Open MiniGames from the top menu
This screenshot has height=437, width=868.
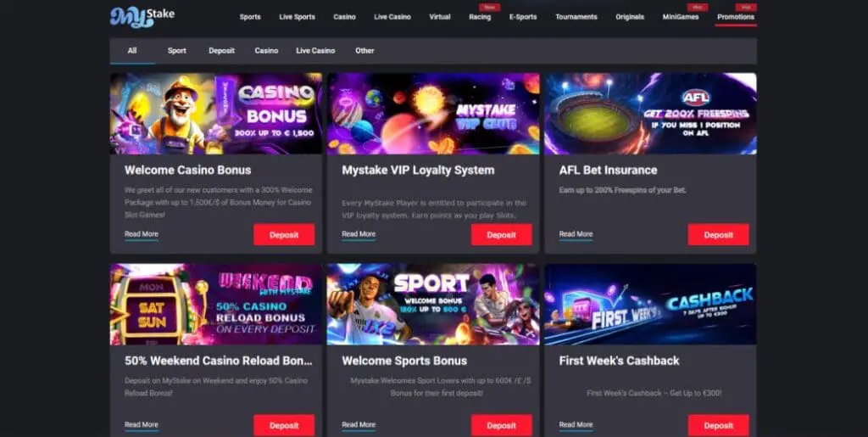[681, 17]
